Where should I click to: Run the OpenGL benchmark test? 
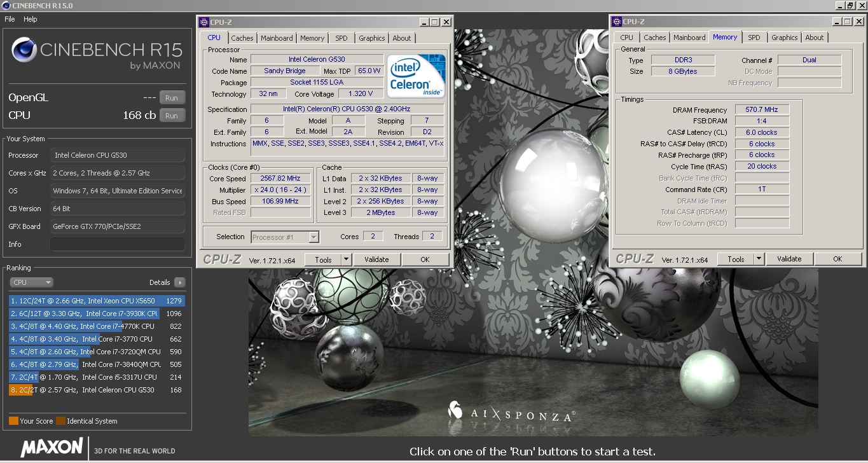[x=172, y=98]
